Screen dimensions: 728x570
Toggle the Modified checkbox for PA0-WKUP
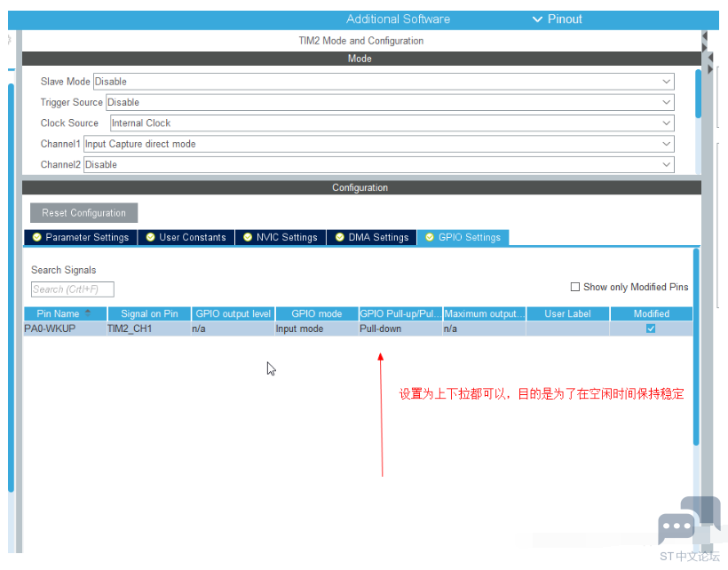coord(651,329)
